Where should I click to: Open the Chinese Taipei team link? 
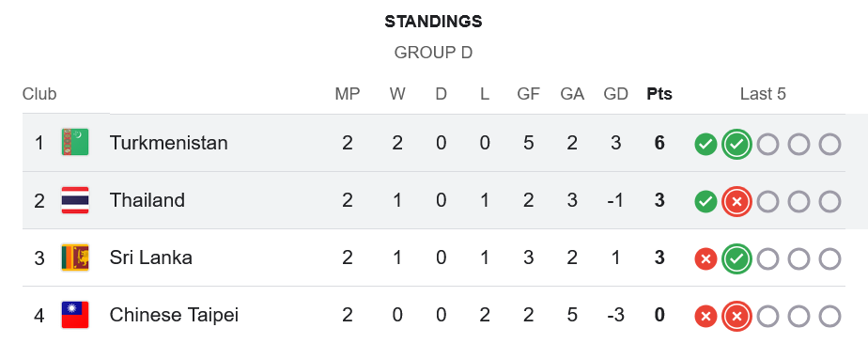(x=174, y=315)
